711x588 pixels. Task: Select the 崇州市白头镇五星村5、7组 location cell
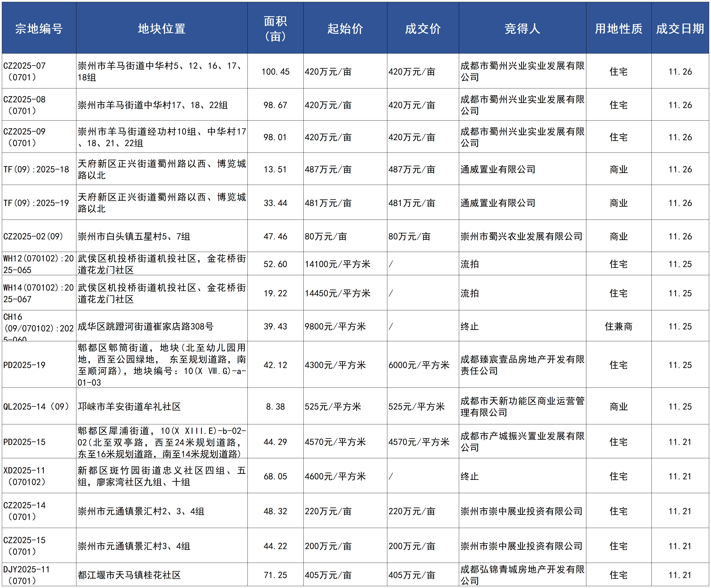(x=134, y=236)
